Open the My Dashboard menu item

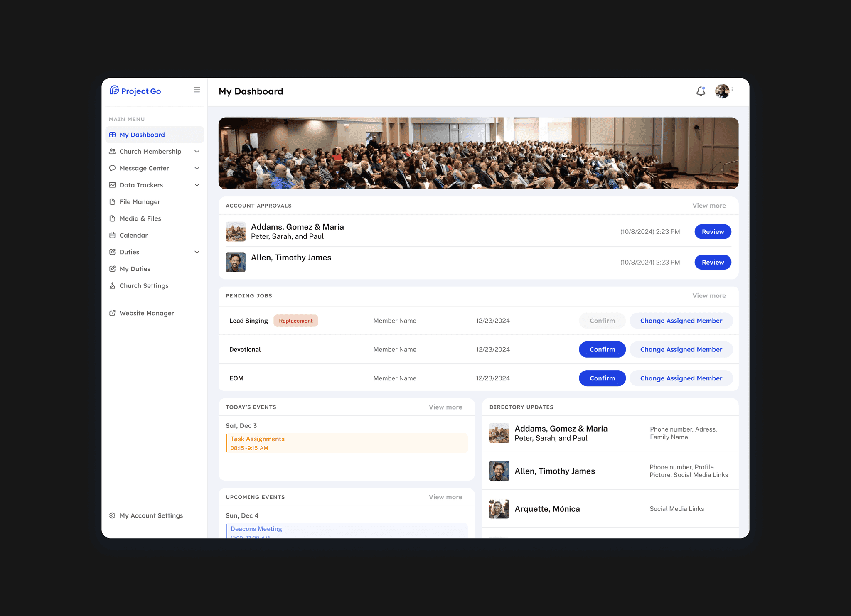(x=155, y=135)
